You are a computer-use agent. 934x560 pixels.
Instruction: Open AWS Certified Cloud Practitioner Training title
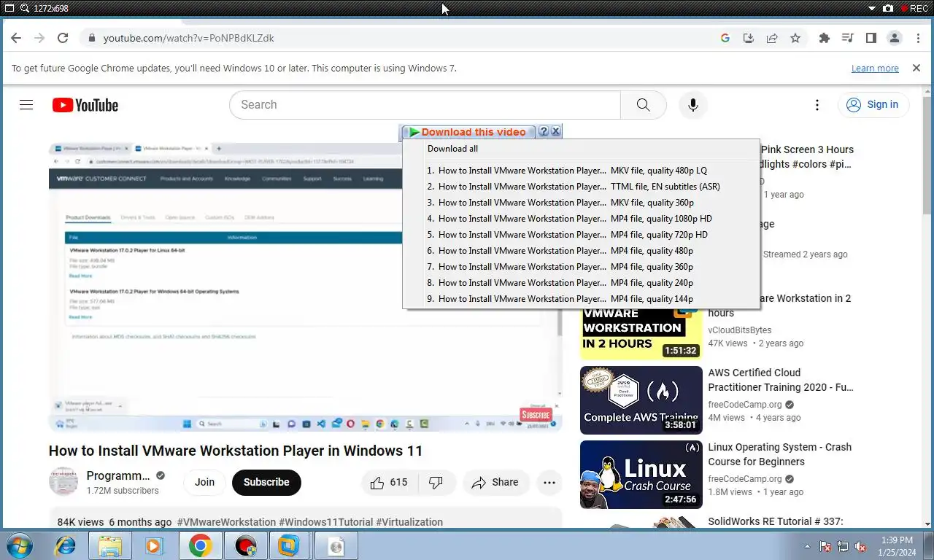(781, 380)
